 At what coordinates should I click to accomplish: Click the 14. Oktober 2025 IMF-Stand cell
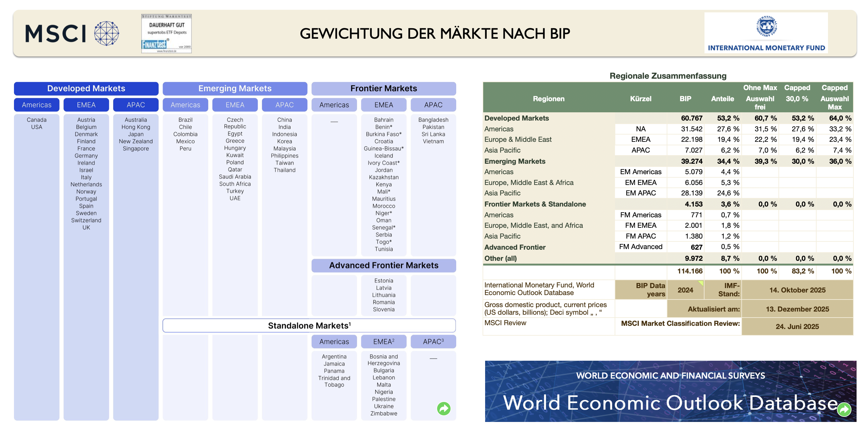[x=797, y=290]
